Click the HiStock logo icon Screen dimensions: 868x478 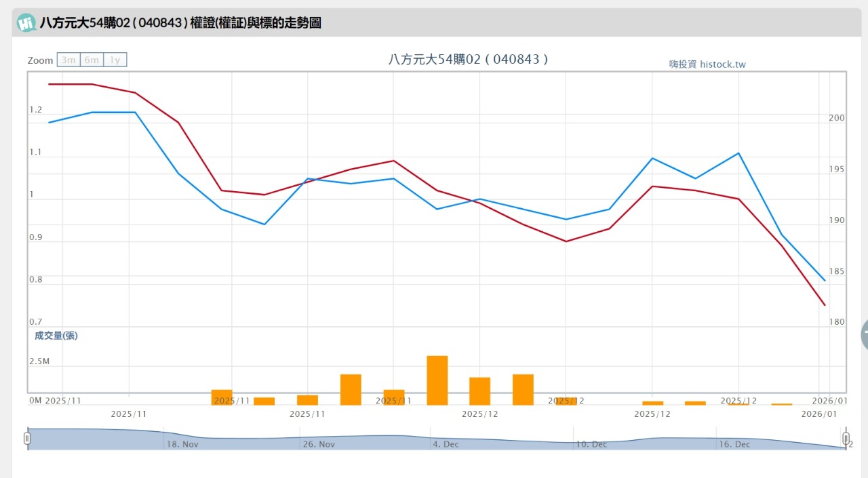point(26,23)
